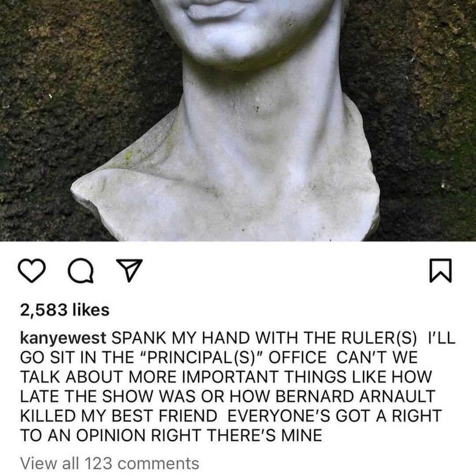Like the post with the heart icon

pyautogui.click(x=32, y=271)
